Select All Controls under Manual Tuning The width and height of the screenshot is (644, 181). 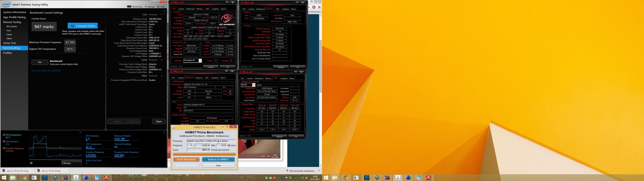(12, 26)
